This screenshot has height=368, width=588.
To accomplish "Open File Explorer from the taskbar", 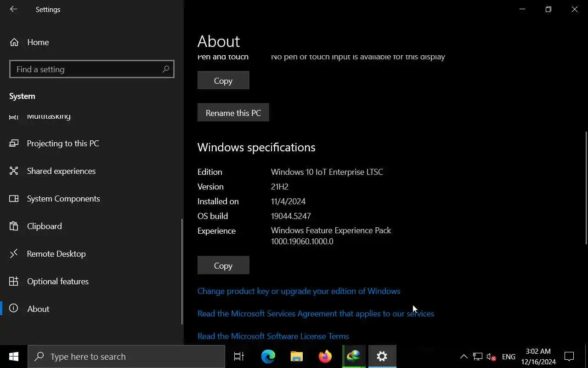I will tap(297, 356).
